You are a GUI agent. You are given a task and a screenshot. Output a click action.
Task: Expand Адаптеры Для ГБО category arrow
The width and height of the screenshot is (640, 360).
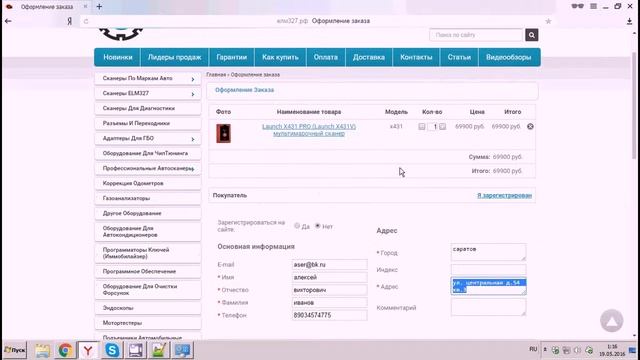pyautogui.click(x=193, y=139)
